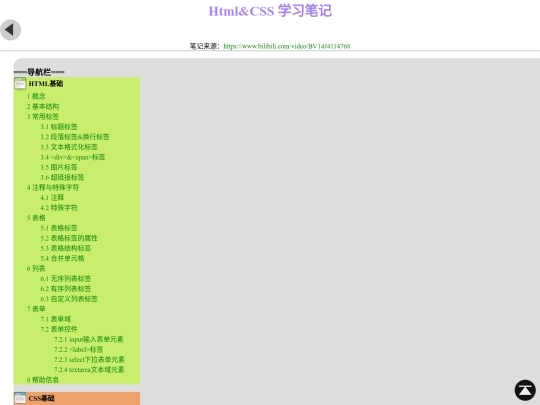This screenshot has width=540, height=405.
Task: Select 3.6 超链接标签
Action: (x=62, y=177)
